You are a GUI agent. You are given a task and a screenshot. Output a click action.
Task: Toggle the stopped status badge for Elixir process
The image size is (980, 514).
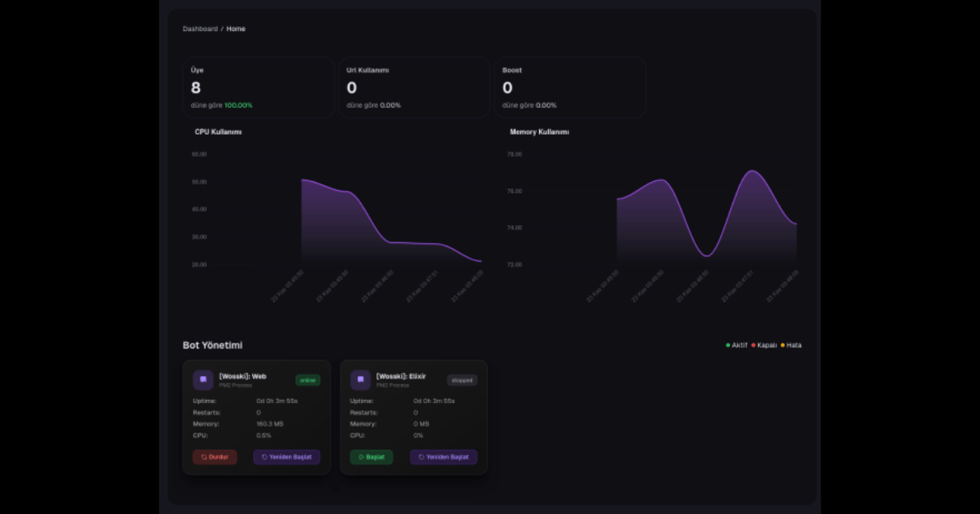pyautogui.click(x=461, y=379)
